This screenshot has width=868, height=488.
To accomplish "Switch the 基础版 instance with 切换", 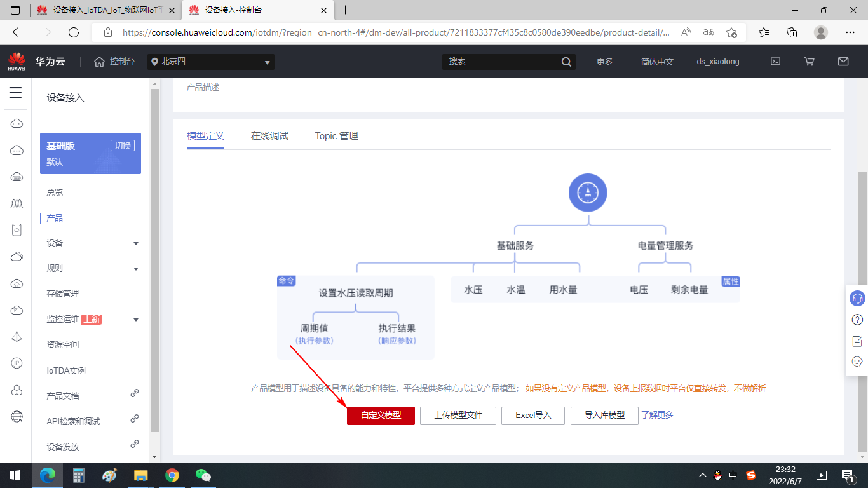I will [123, 146].
